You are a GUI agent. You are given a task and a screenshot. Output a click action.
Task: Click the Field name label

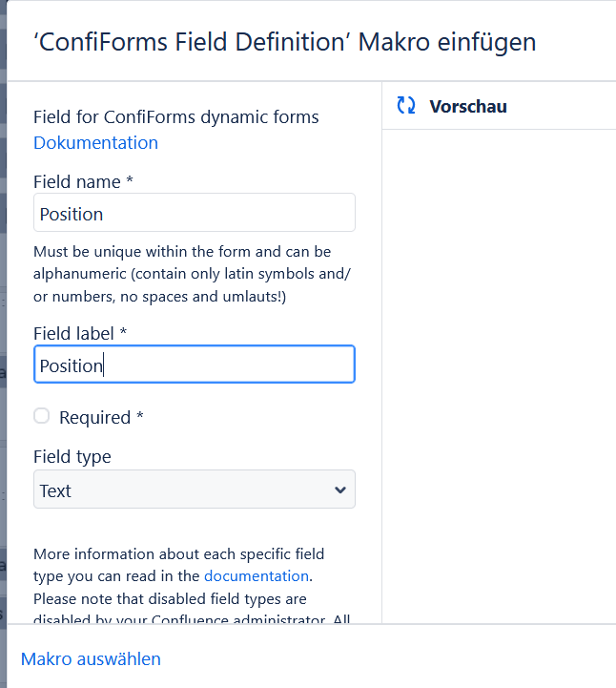tap(83, 181)
